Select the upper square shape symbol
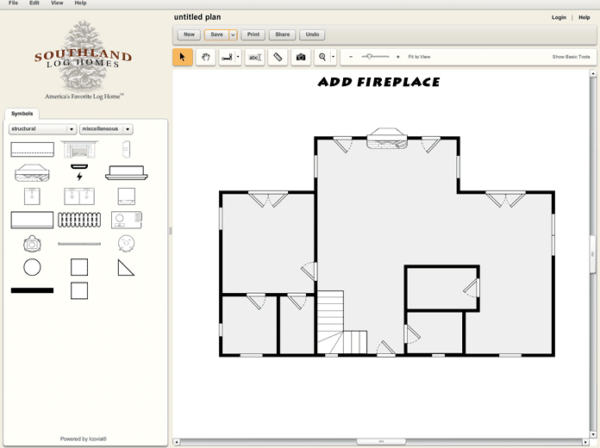Screen dimensions: 600x448 point(79,267)
